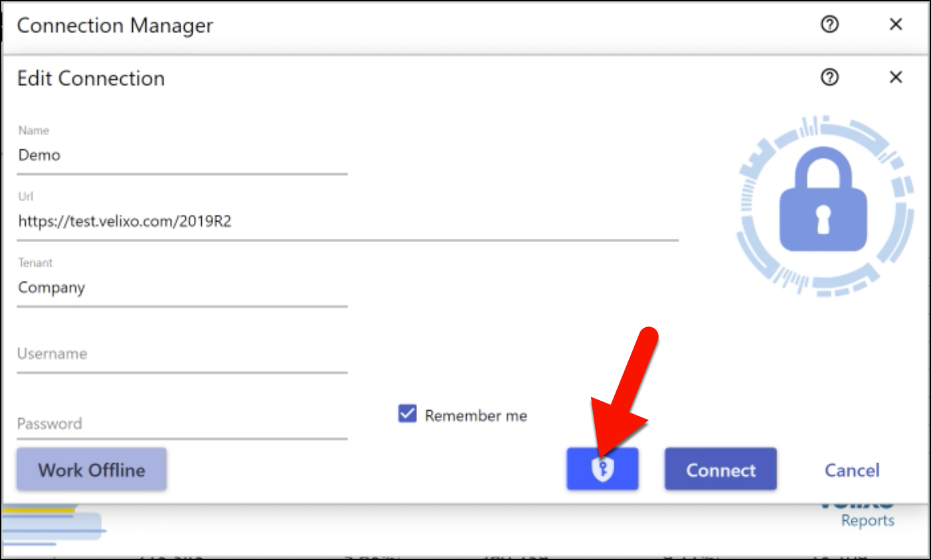Click the 'Remember me' label text
This screenshot has width=931, height=560.
tap(475, 416)
